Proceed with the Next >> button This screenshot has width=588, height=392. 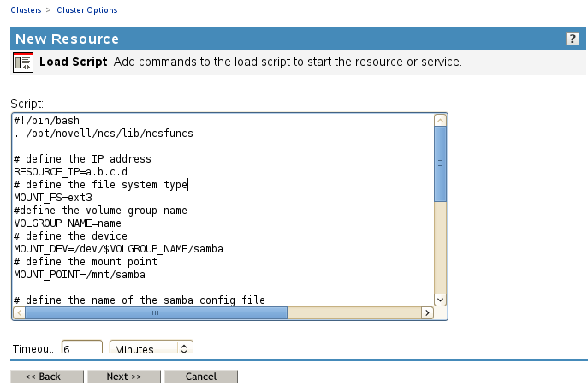click(124, 377)
